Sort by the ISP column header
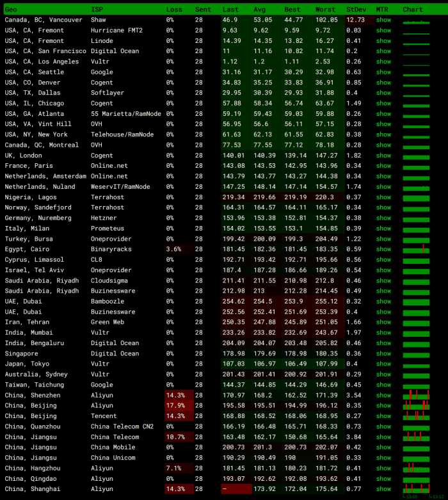 [x=97, y=10]
